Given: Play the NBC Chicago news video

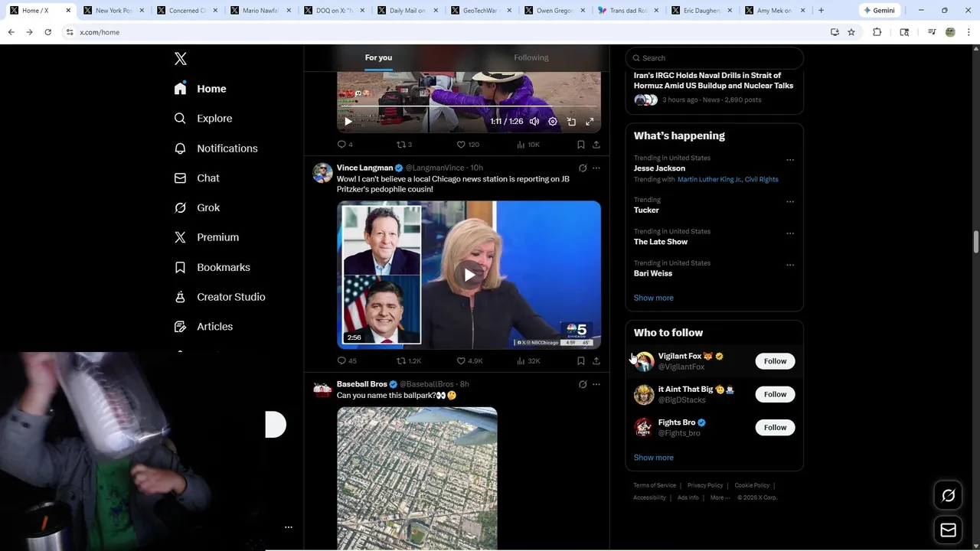Looking at the screenshot, I should coord(469,275).
